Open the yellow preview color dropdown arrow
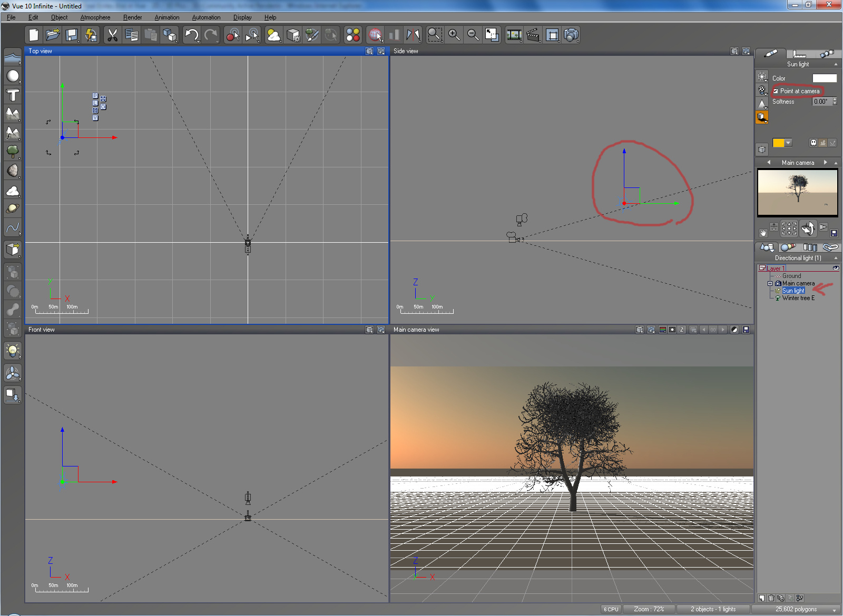This screenshot has height=616, width=843. 788,143
